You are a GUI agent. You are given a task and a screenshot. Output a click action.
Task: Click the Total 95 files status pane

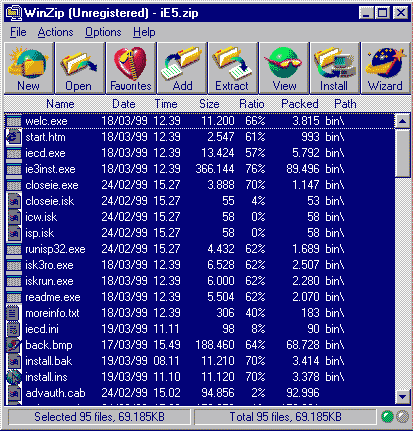pos(285,417)
